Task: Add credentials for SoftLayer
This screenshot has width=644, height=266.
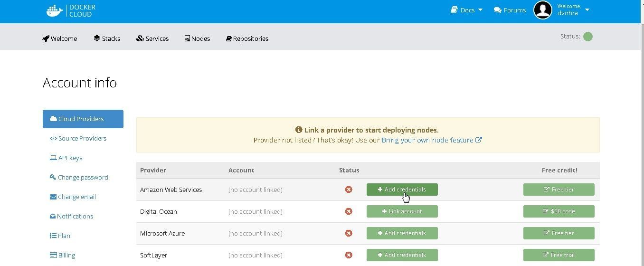Action: tap(402, 255)
